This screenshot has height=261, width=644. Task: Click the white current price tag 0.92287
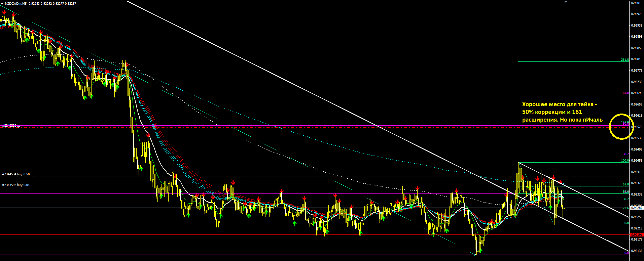pyautogui.click(x=636, y=208)
